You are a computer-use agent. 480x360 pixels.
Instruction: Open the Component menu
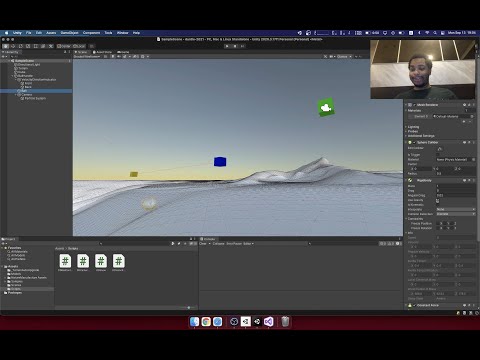point(91,33)
